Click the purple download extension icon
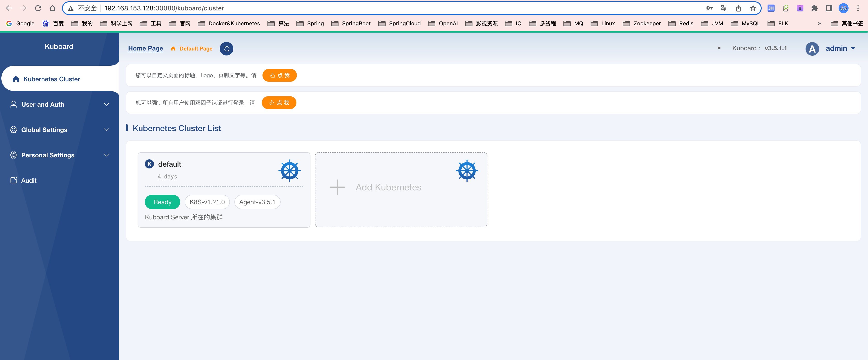The width and height of the screenshot is (868, 360). [800, 8]
